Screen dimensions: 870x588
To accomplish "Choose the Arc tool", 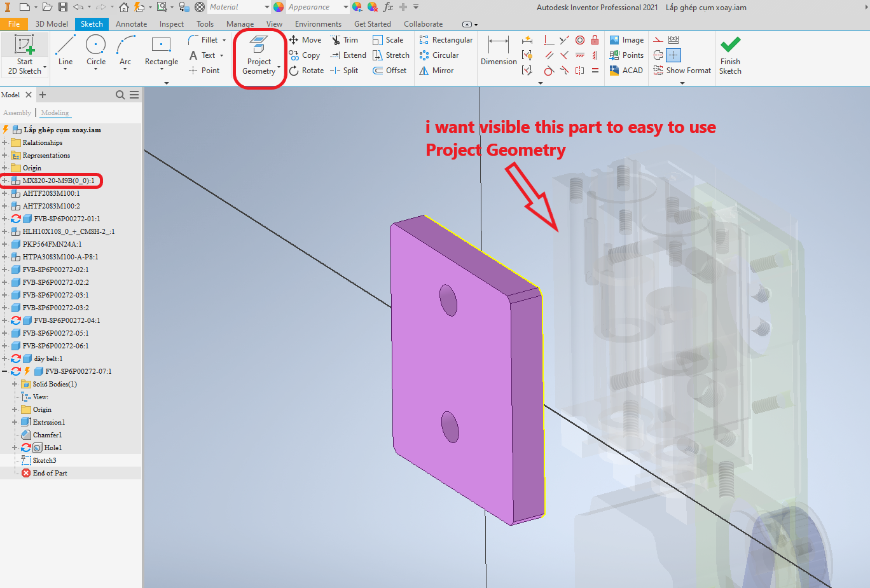I will pyautogui.click(x=125, y=51).
